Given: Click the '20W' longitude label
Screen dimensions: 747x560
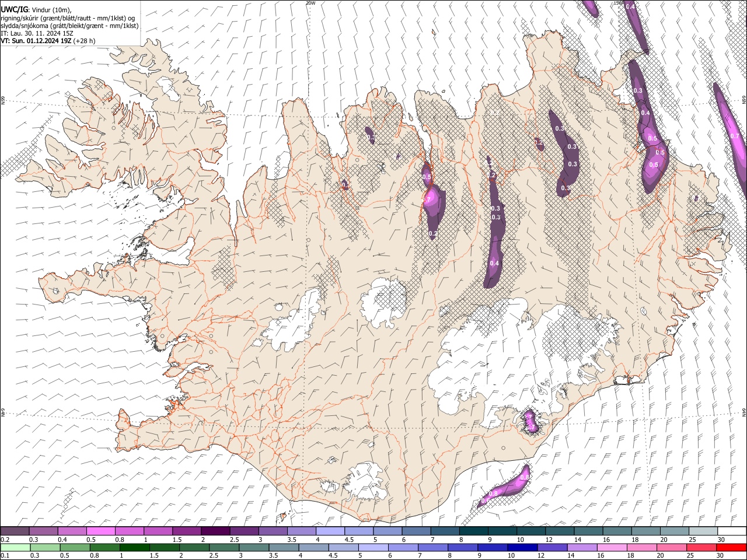Looking at the screenshot, I should tap(310, 3).
